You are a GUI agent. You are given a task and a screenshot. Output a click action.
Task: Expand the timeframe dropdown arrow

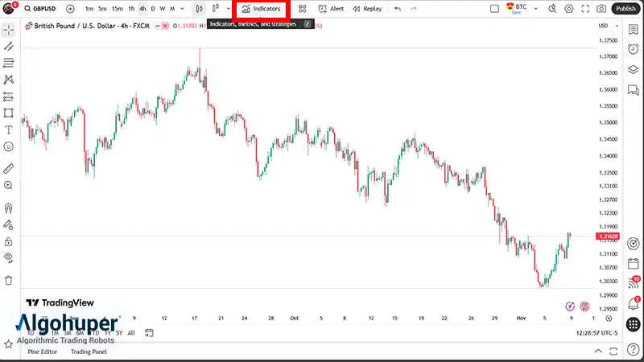183,9
